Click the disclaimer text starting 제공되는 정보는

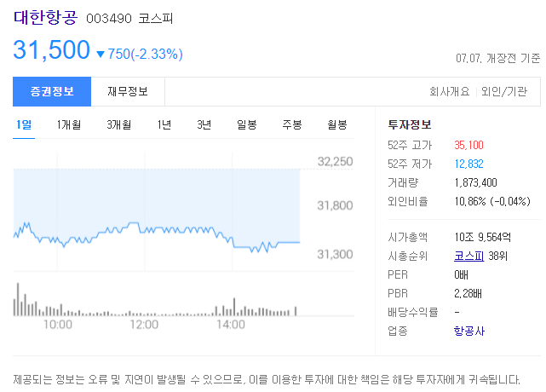coord(267,379)
